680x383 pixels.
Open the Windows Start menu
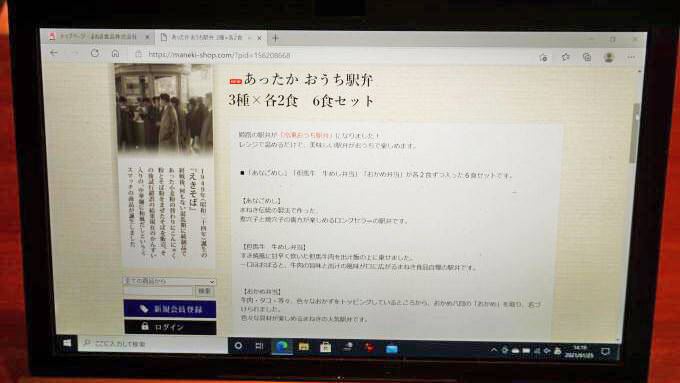coord(66,343)
